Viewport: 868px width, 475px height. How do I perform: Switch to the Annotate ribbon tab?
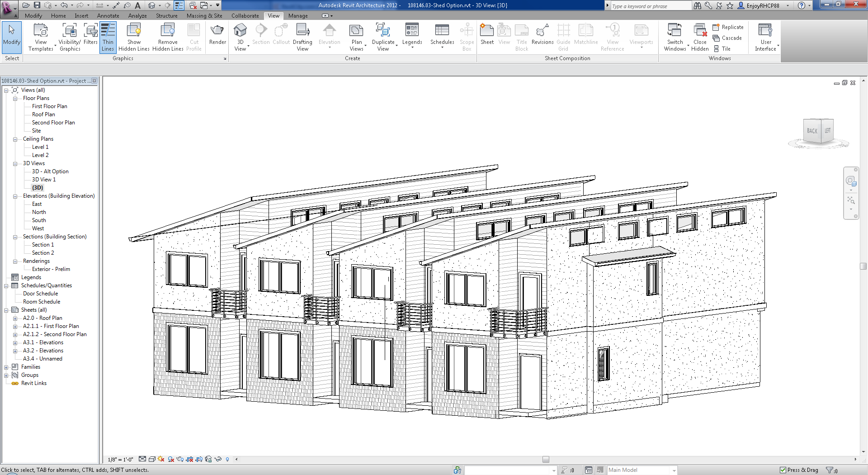tap(108, 15)
